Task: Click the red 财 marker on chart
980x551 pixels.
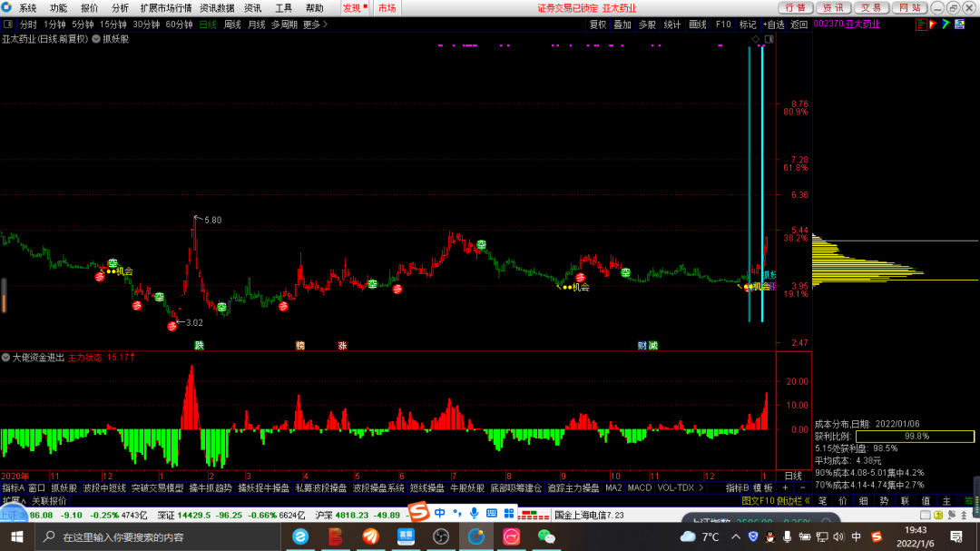Action: (642, 345)
